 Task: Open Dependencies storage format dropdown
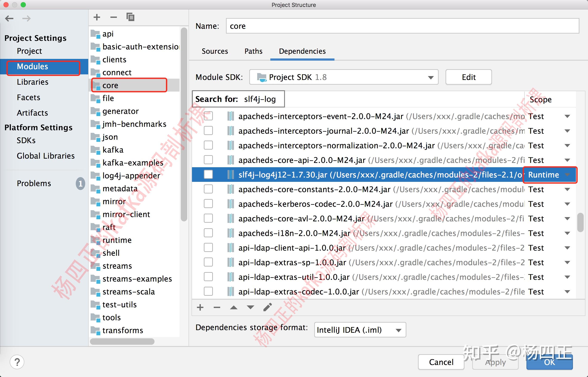[360, 330]
